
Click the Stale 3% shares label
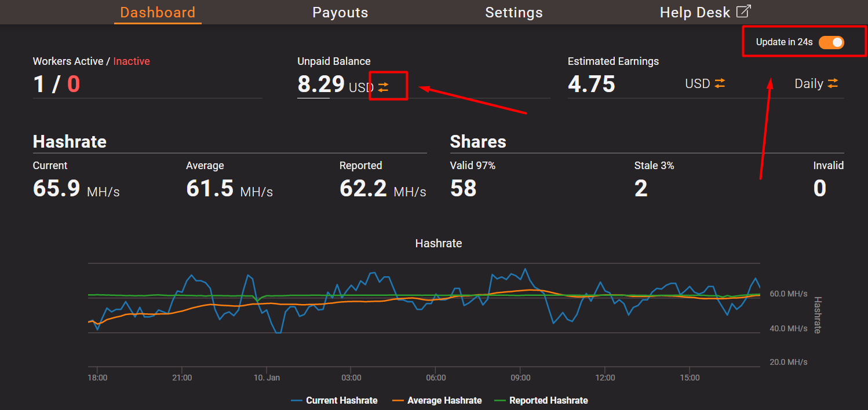(654, 166)
